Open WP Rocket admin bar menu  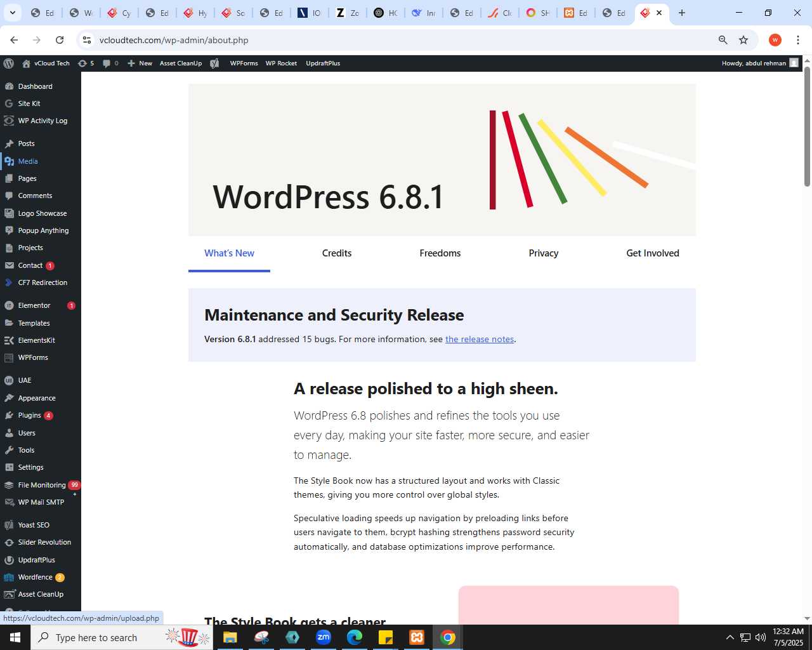coord(281,63)
